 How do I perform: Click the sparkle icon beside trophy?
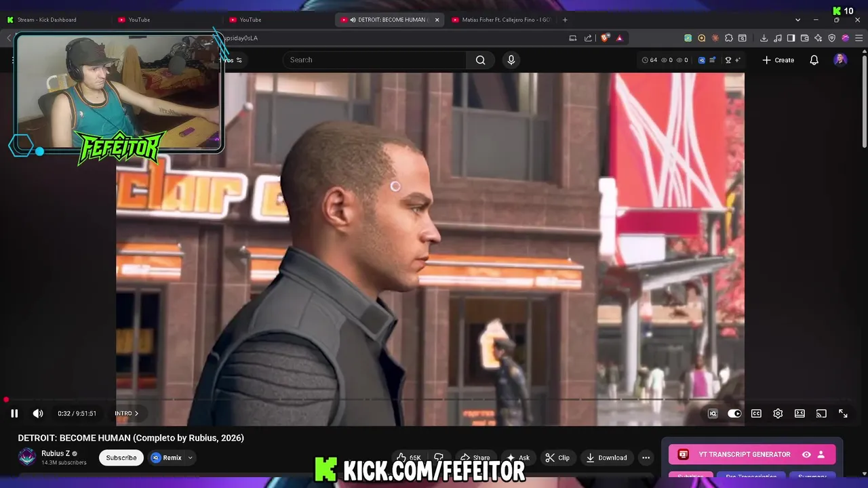pos(737,60)
